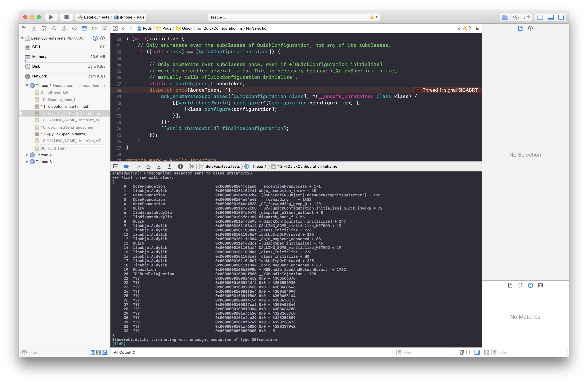Select Disk gauge
The image size is (588, 384).
tap(65, 67)
